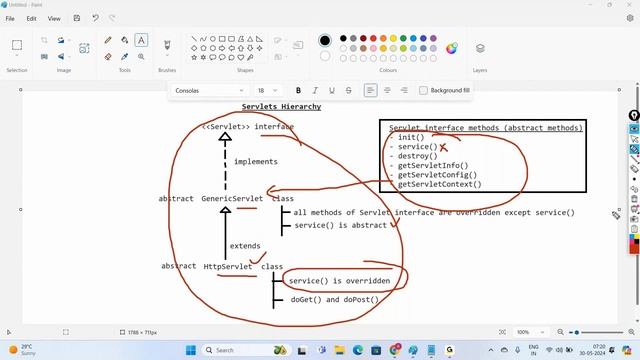Image resolution: width=640 pixels, height=360 pixels.
Task: Open Paint Settings gear
Action: tap(630, 18)
